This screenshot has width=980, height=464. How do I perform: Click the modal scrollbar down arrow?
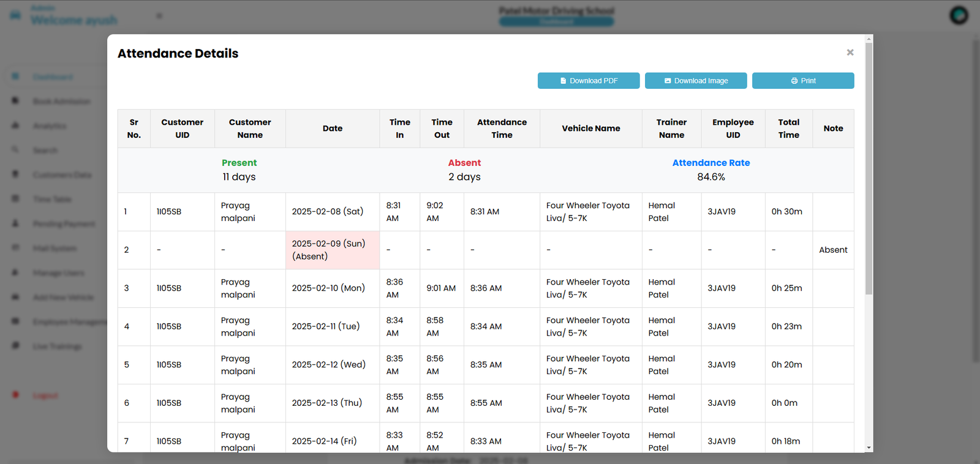[869, 447]
